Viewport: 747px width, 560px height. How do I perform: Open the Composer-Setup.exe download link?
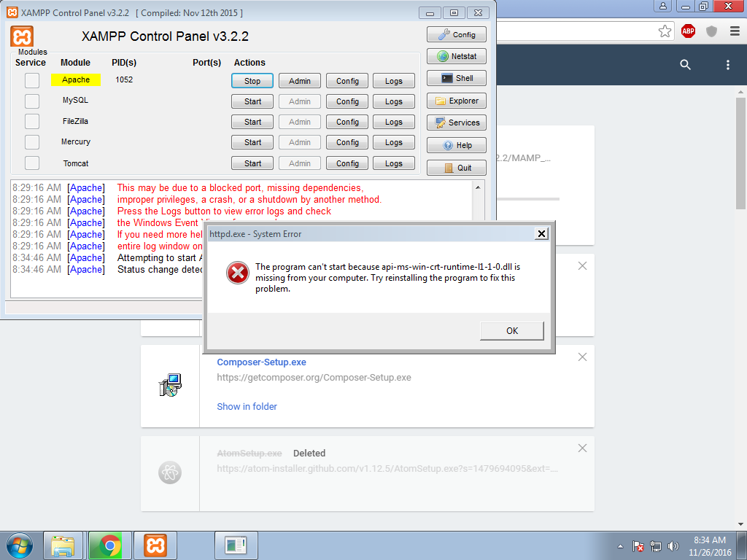pos(262,362)
